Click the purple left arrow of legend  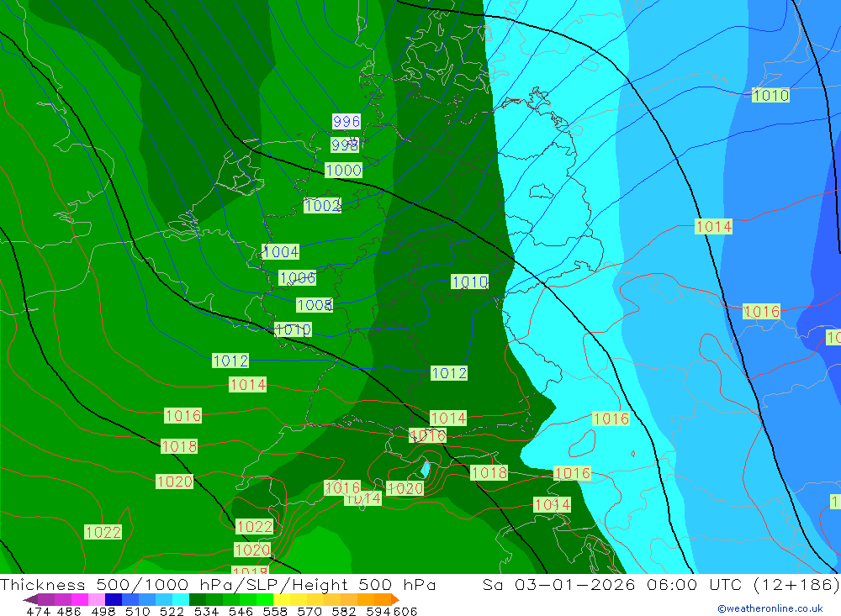[x=30, y=599]
